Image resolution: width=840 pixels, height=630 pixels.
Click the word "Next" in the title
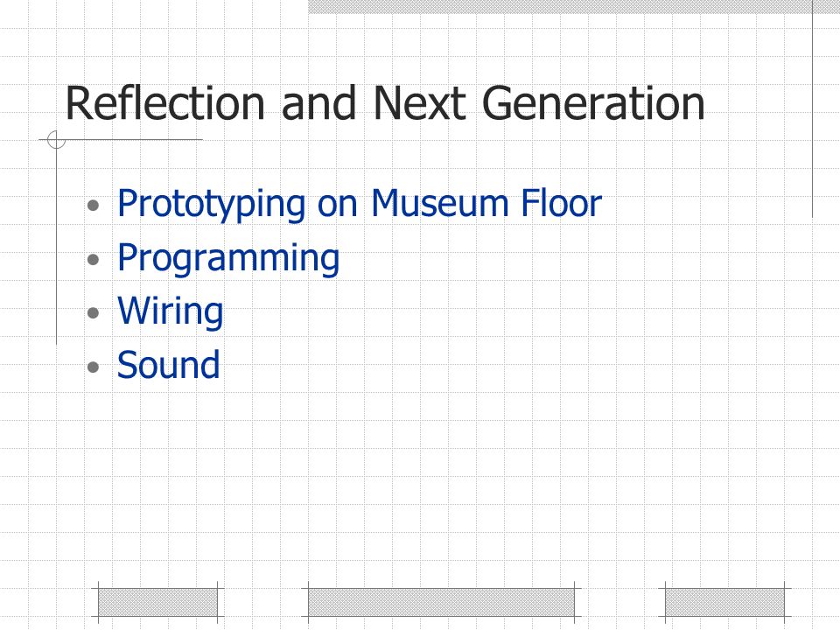coord(419,103)
